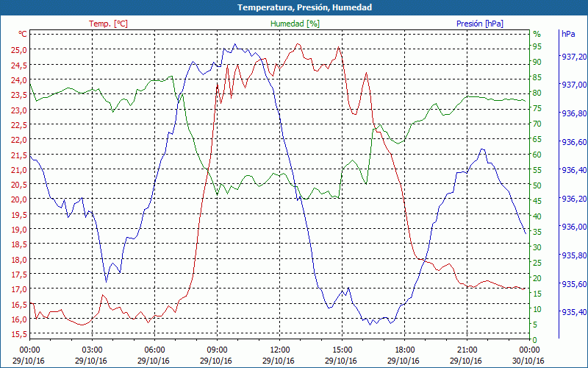This screenshot has width=588, height=368.
Task: Click the green '90' humidity axis value
Action: pos(537,62)
